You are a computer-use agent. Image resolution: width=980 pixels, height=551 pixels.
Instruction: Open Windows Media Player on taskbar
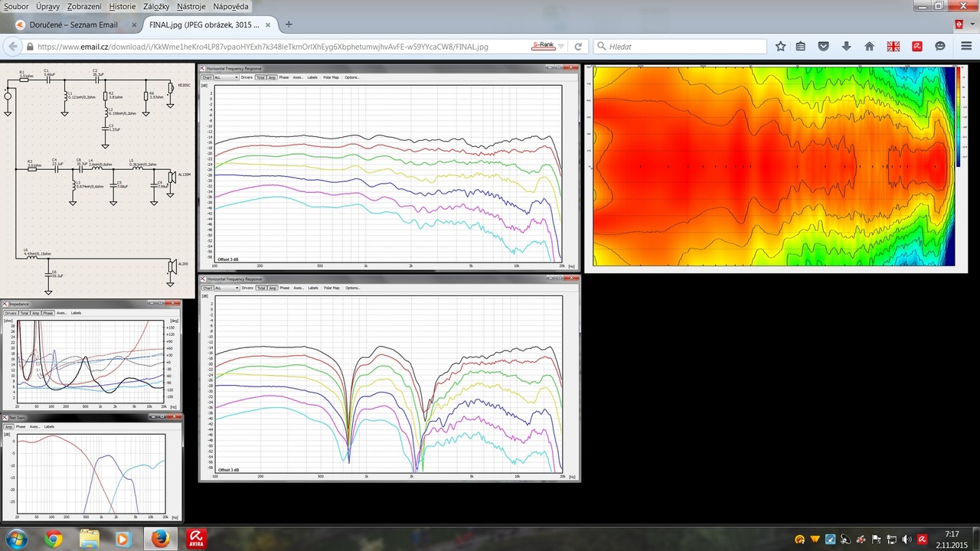[x=122, y=539]
